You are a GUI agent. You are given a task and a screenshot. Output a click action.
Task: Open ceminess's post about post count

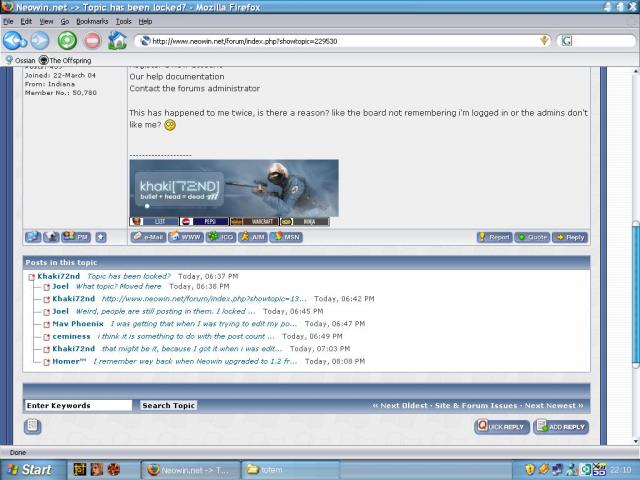click(186, 336)
